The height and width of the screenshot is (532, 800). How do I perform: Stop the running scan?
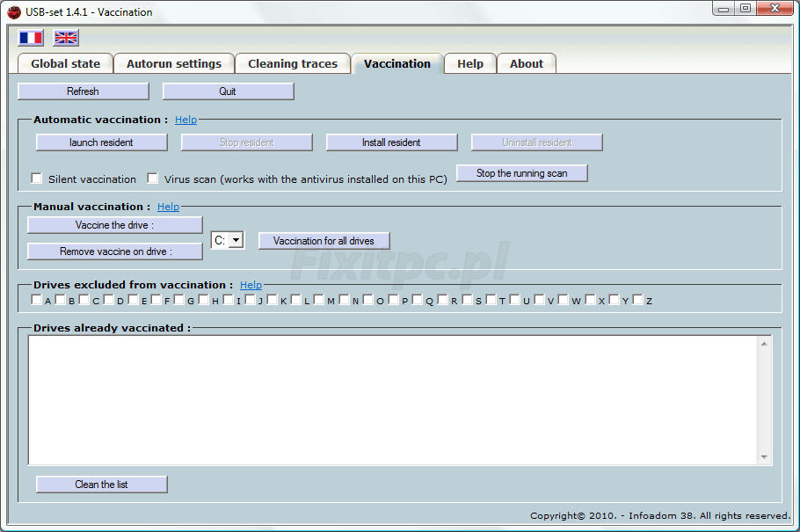coord(522,173)
